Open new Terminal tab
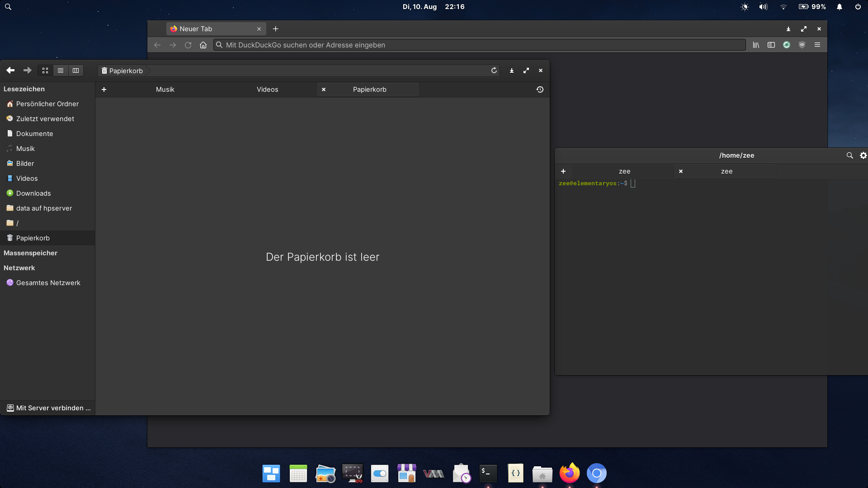 (563, 171)
